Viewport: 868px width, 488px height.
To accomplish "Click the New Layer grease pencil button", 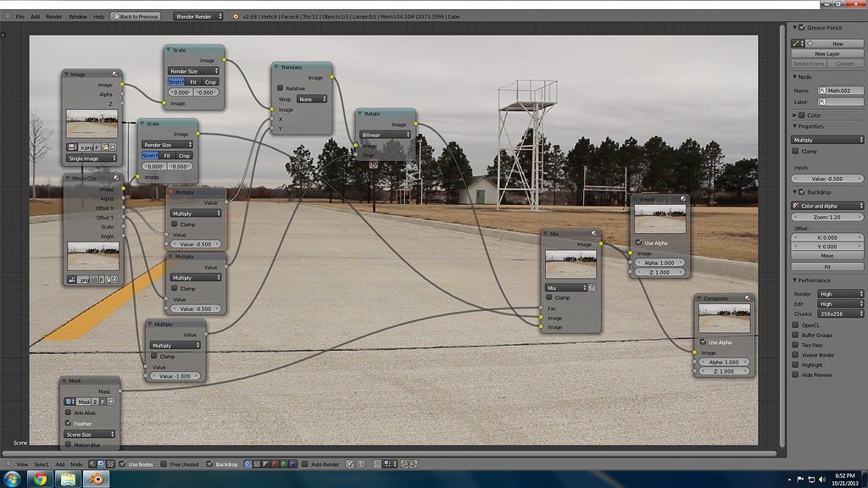I will pos(827,53).
